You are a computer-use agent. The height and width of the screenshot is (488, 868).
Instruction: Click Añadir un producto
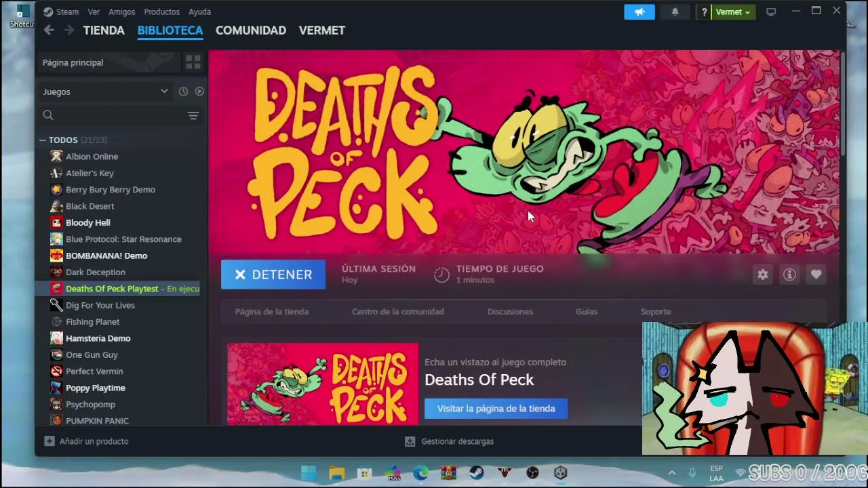pos(94,441)
